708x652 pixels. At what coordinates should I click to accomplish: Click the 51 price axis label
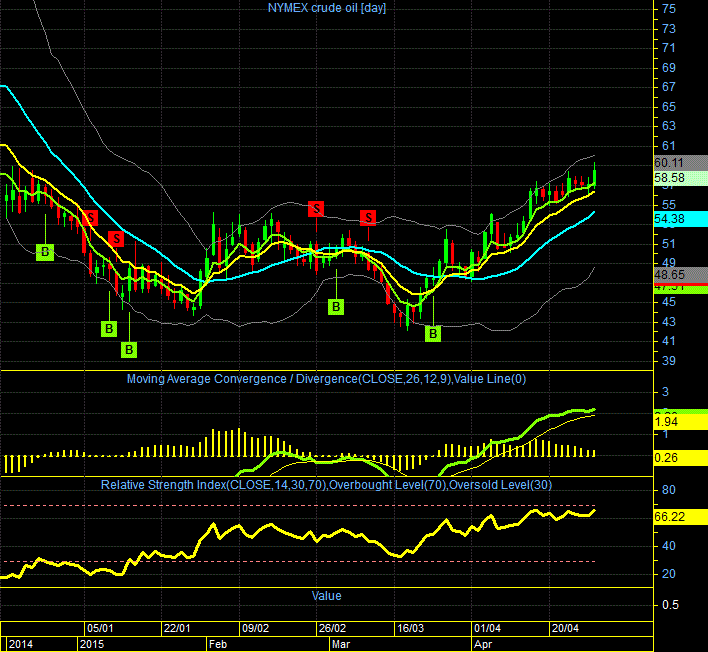[x=669, y=244]
